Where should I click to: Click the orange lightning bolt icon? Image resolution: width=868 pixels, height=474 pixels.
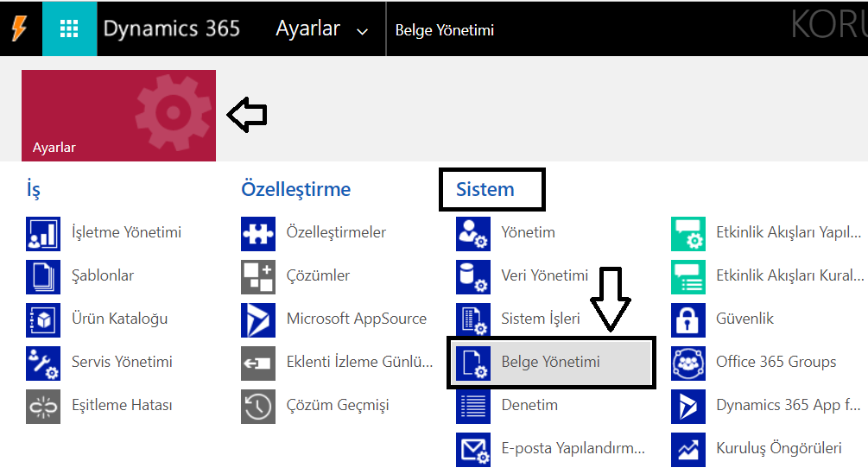click(19, 28)
